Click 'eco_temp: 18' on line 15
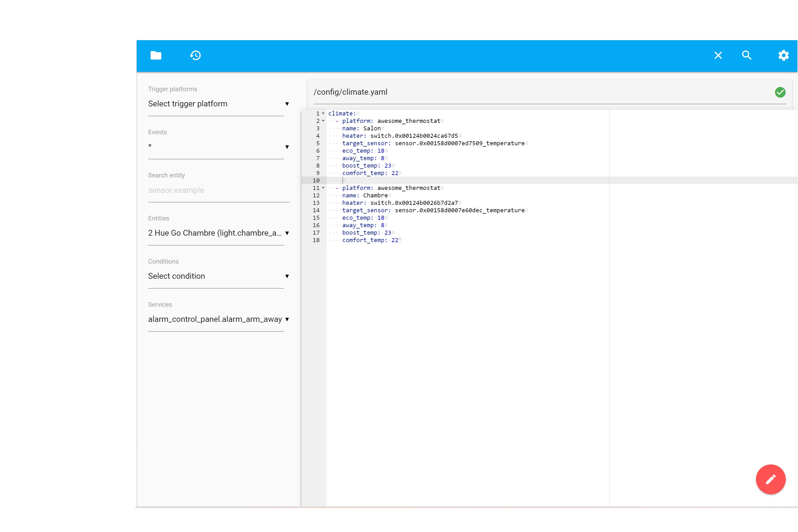This screenshot has height=532, width=798. tap(363, 218)
